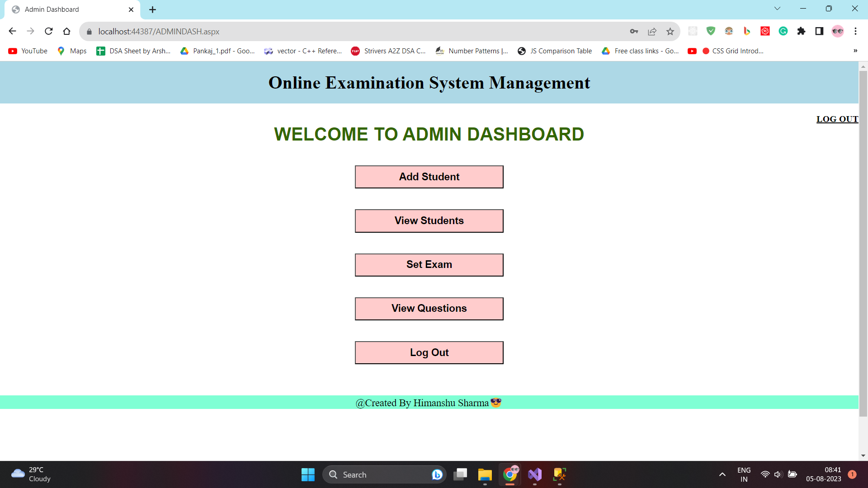Open Visual Studio Code from the taskbar
The width and height of the screenshot is (868, 488).
click(535, 474)
